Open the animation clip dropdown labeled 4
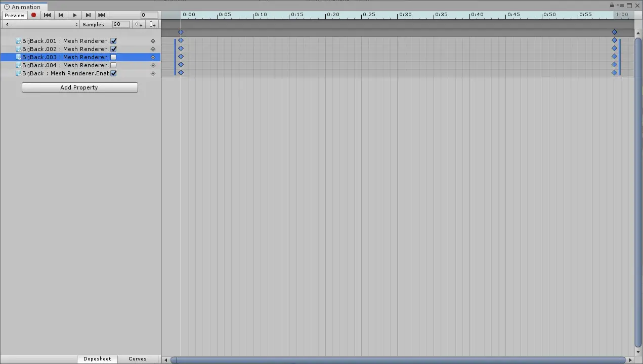Viewport: 643px width, 364px height. pyautogui.click(x=41, y=24)
